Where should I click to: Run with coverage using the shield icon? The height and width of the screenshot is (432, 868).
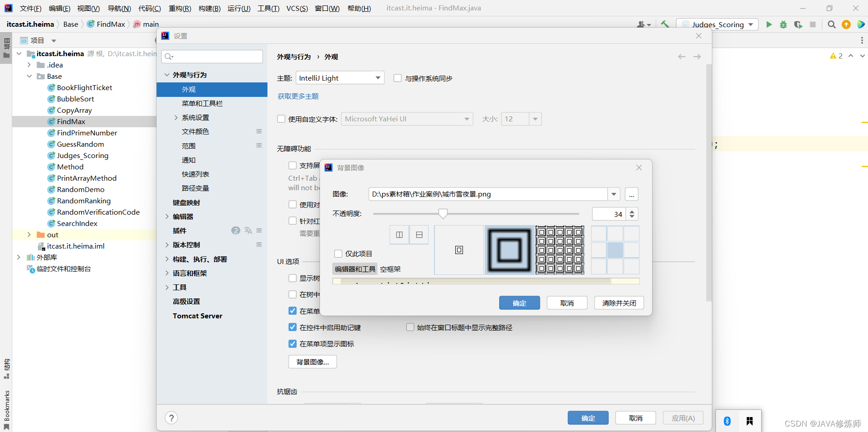[798, 24]
